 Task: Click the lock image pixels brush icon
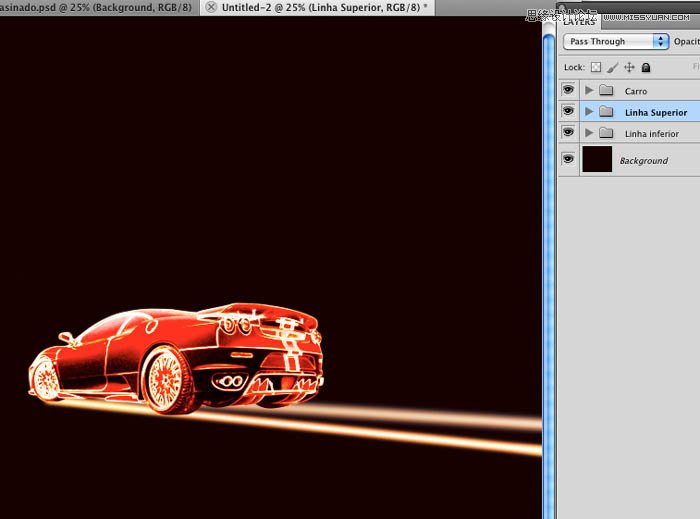612,68
